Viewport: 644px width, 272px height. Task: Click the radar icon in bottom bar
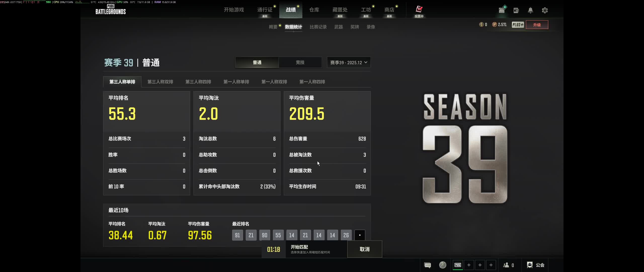pos(442,265)
